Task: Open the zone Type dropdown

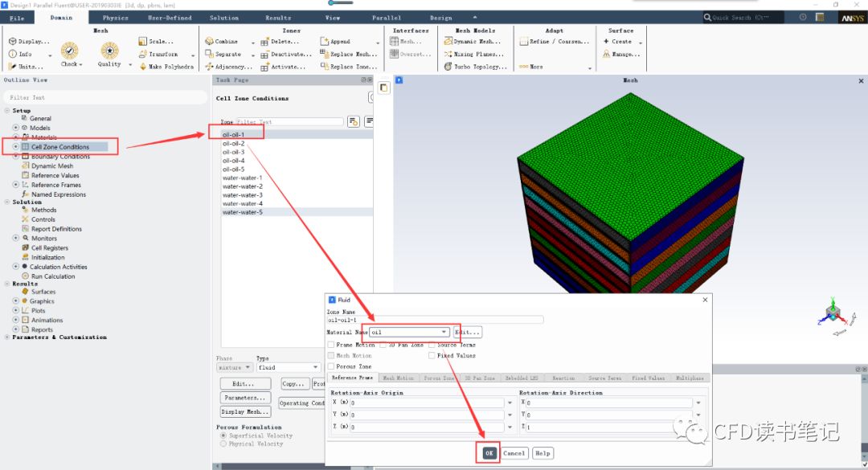Action: click(288, 368)
